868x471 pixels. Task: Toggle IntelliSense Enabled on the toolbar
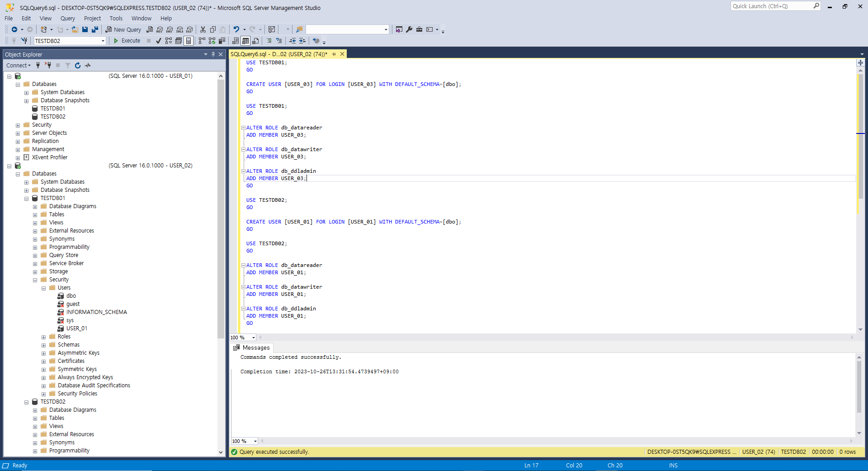point(189,41)
